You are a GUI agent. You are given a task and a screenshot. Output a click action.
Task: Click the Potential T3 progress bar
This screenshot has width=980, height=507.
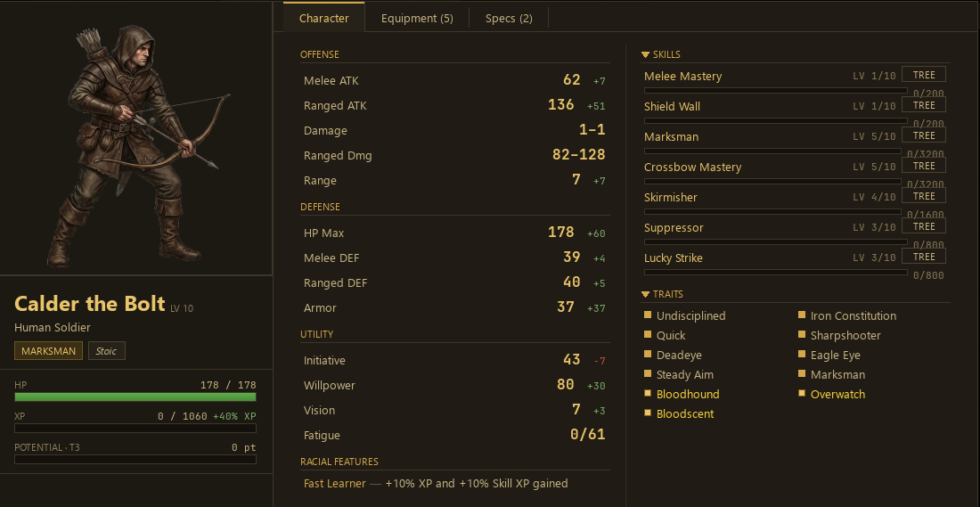pos(135,460)
